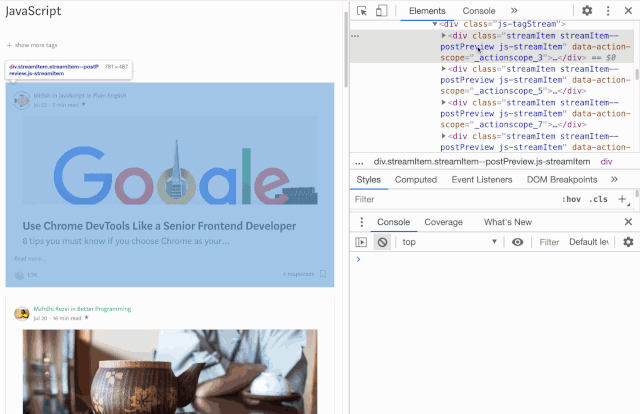
Task: Focus the console Filter field
Action: tap(549, 243)
